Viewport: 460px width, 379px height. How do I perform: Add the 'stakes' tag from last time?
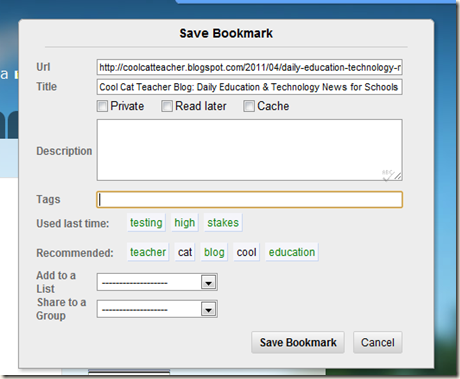click(223, 223)
